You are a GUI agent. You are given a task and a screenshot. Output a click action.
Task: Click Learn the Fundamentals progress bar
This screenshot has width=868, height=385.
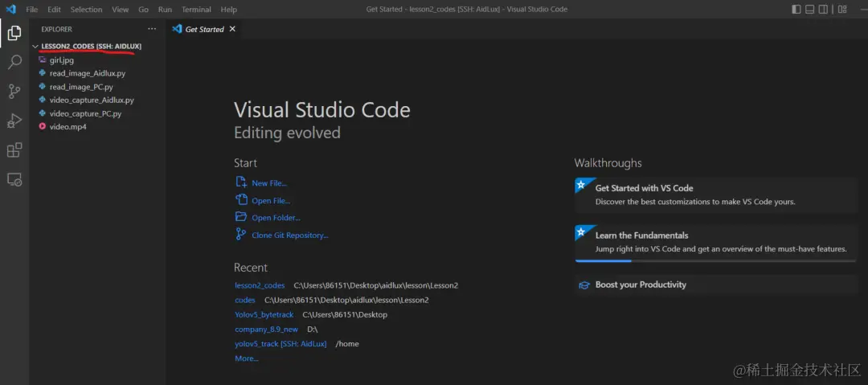coord(716,260)
